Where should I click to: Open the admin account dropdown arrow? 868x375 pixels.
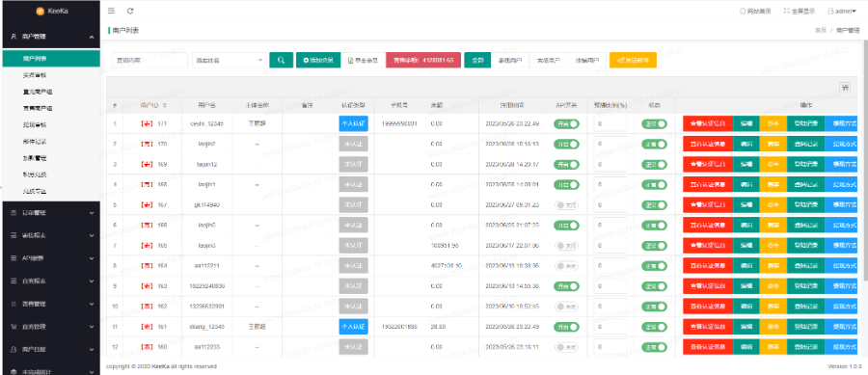pyautogui.click(x=854, y=11)
